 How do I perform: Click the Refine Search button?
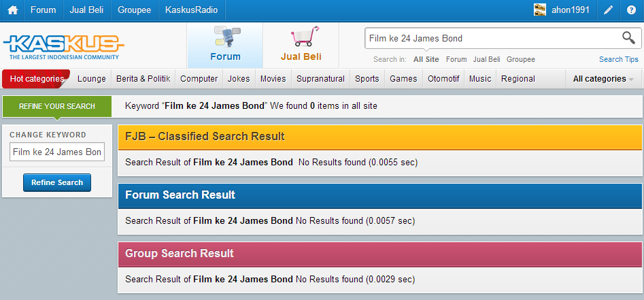[x=57, y=182]
